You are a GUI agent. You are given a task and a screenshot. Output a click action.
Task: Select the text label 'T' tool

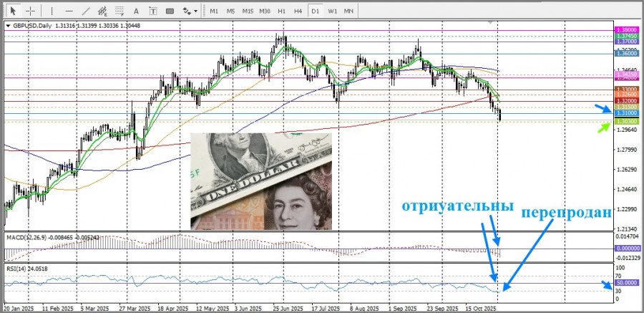coord(153,11)
